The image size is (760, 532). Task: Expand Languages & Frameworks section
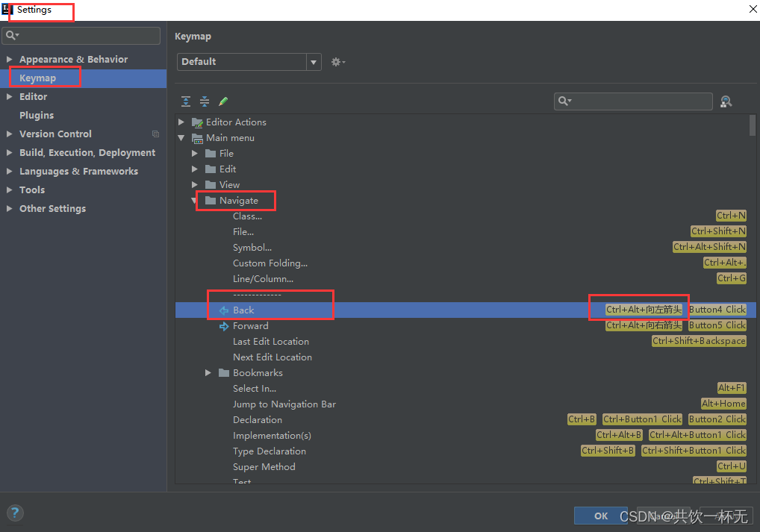[9, 171]
